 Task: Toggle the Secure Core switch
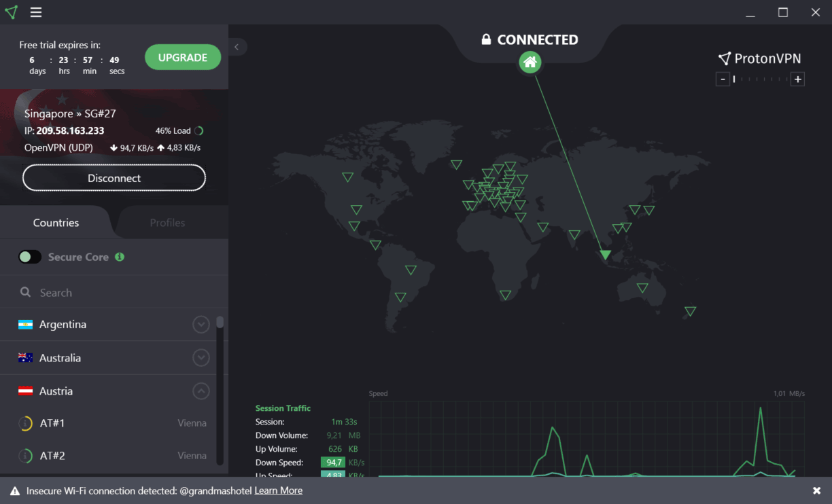(x=30, y=257)
